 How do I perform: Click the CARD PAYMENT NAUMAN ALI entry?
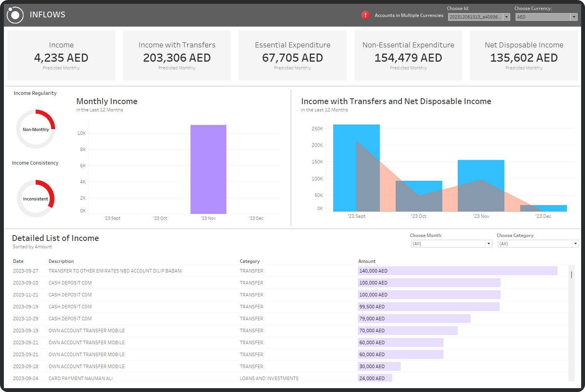click(80, 378)
